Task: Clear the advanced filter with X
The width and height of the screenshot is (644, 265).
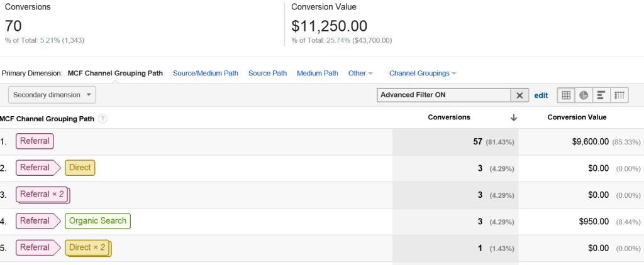Action: click(x=519, y=95)
